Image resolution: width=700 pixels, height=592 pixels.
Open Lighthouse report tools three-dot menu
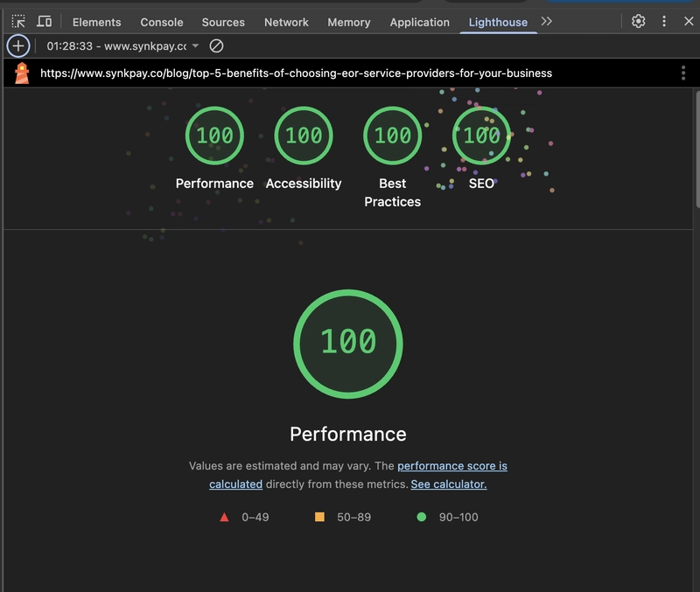point(683,73)
